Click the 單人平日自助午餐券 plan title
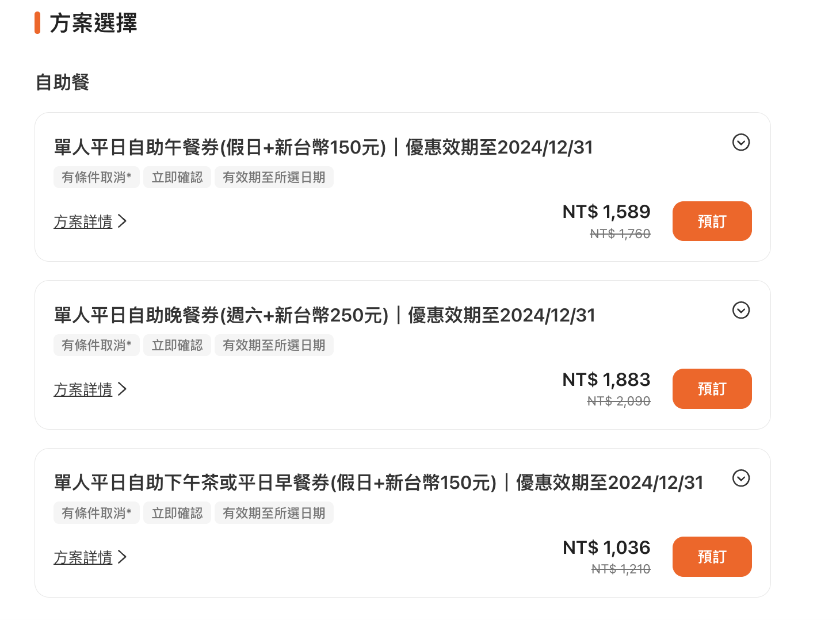Screen dimensions: 840x620 [x=323, y=147]
